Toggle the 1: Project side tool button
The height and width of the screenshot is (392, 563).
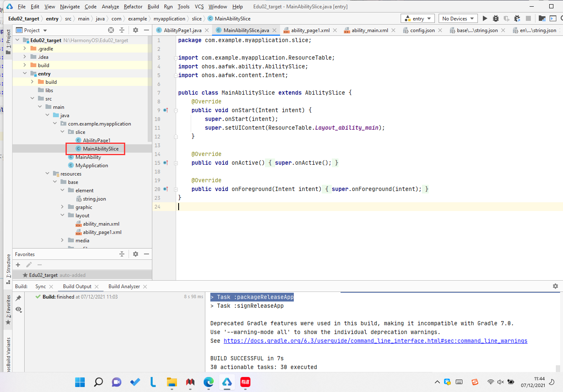tap(8, 41)
